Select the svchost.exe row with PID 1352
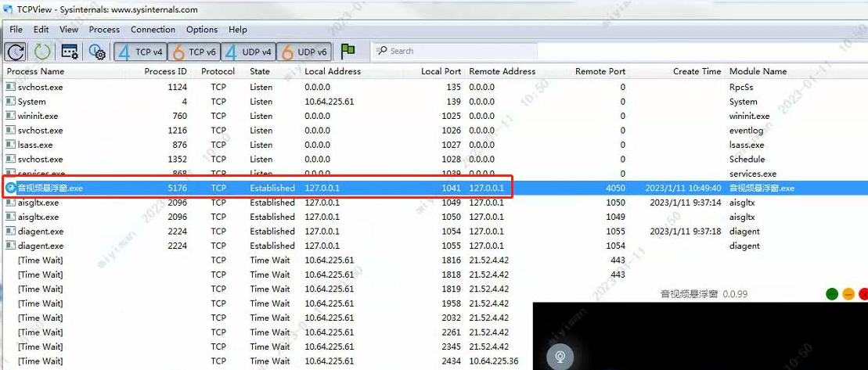Image resolution: width=868 pixels, height=370 pixels. click(x=434, y=160)
